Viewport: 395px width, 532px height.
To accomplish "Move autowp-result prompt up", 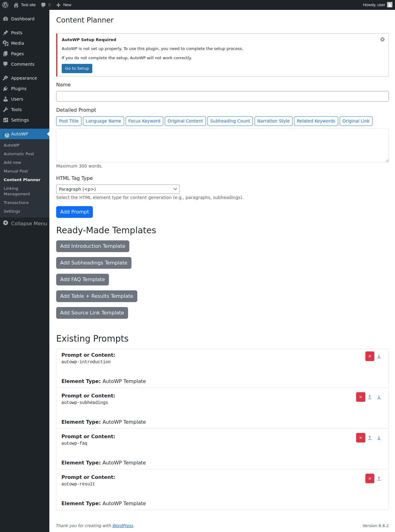I will coord(379,479).
